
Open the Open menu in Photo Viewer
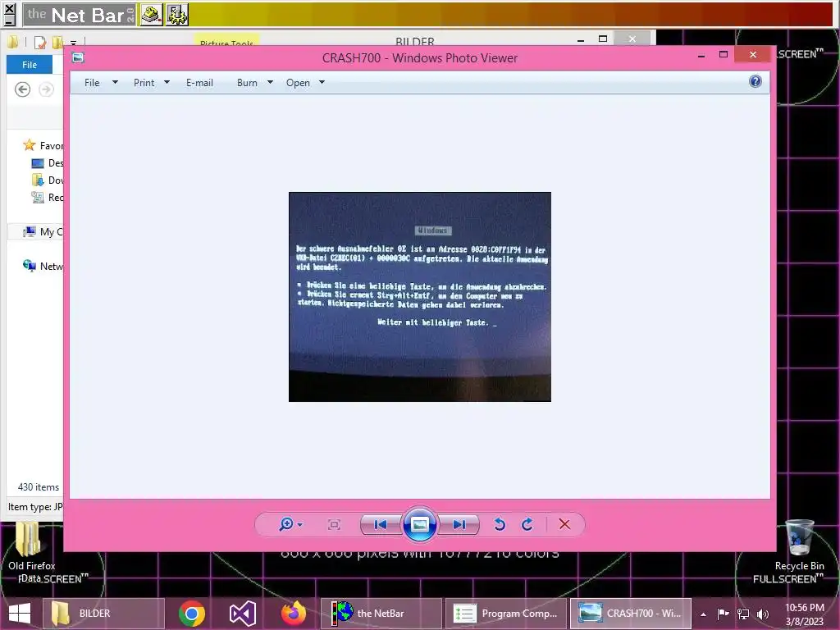coord(298,83)
